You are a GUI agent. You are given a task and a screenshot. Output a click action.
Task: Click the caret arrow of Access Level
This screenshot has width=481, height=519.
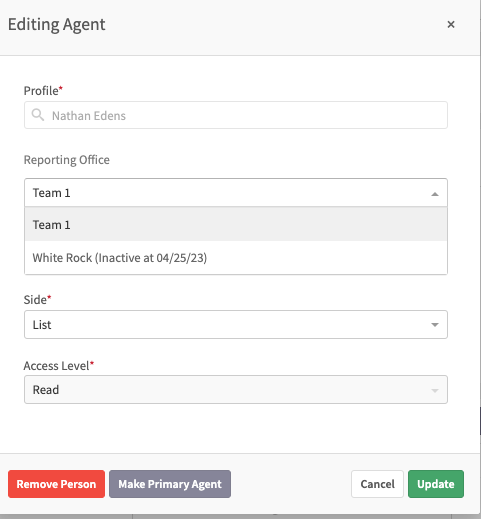(x=435, y=390)
